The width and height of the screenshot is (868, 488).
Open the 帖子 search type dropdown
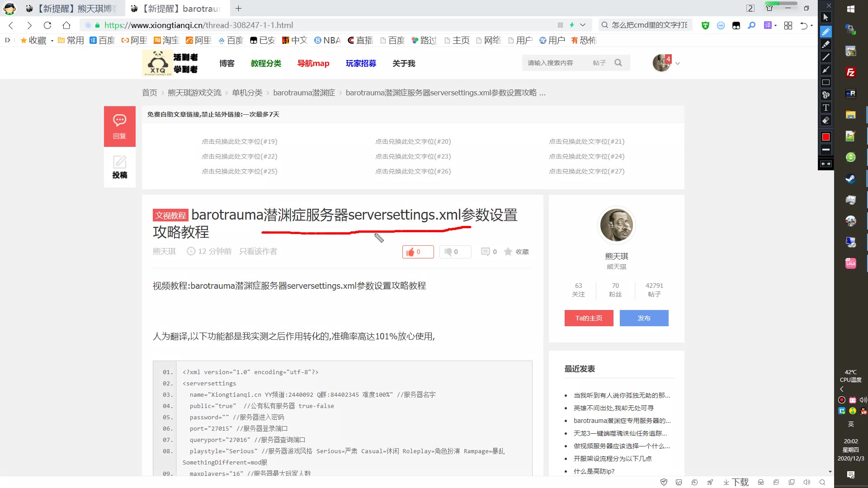point(599,63)
